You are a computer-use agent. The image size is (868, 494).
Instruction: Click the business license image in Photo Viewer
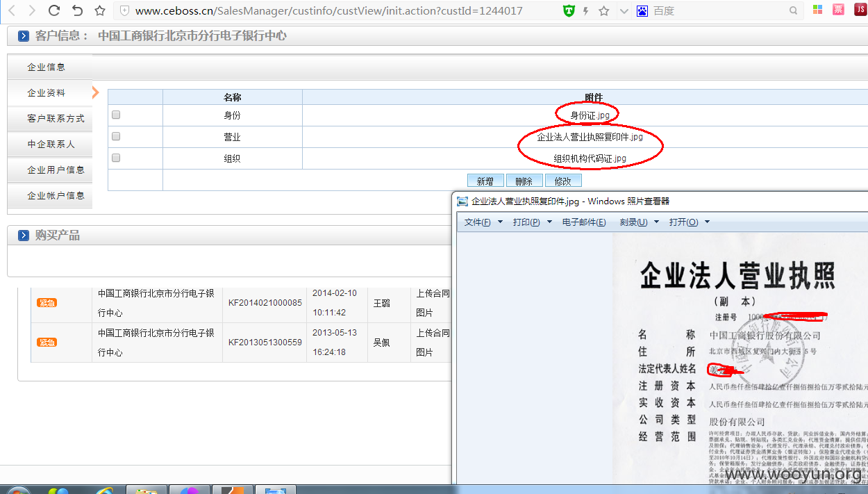coord(740,359)
